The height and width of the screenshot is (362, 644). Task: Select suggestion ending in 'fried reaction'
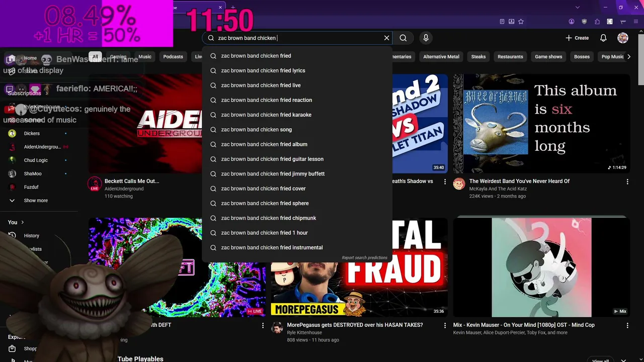point(297,100)
